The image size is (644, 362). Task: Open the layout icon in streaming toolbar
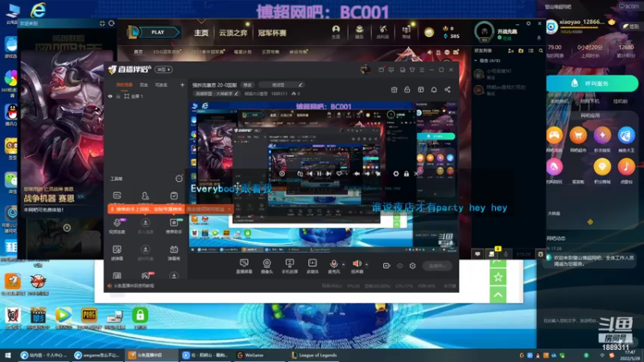420,89
